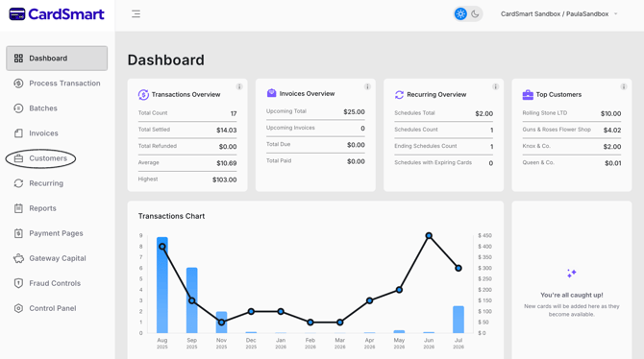The image size is (644, 359).
Task: Click Guns & Roses Flower Shop row
Action: (572, 130)
